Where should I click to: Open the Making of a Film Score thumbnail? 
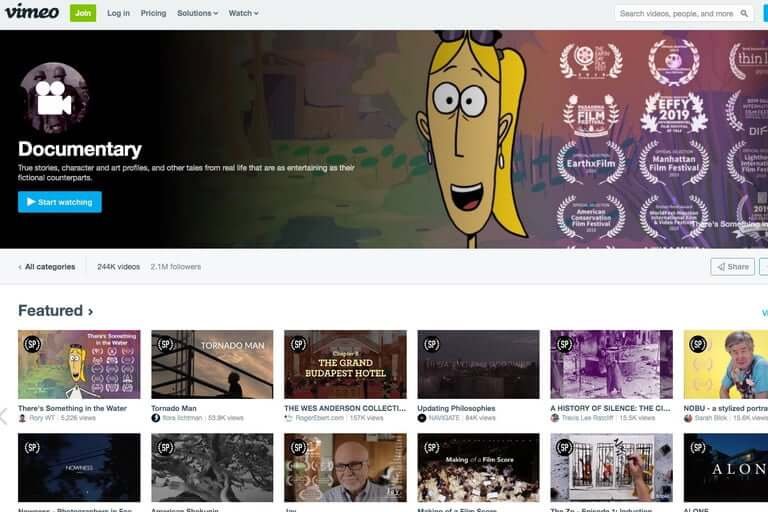tap(479, 467)
